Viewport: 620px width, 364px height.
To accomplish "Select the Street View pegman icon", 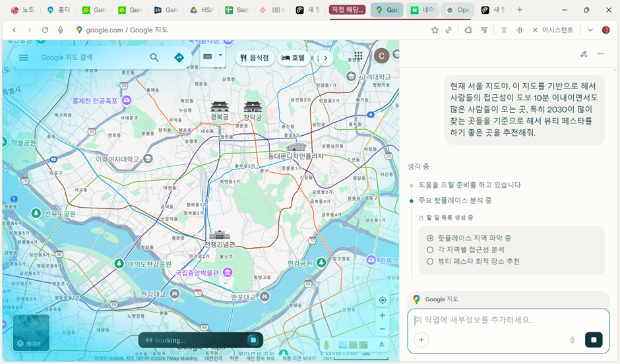I will click(x=326, y=345).
